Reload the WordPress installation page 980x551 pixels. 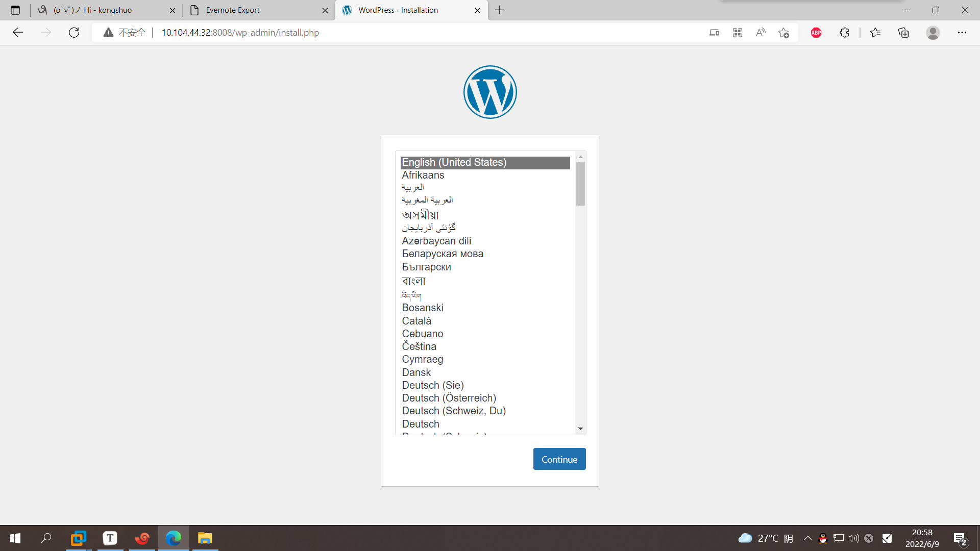(x=74, y=33)
